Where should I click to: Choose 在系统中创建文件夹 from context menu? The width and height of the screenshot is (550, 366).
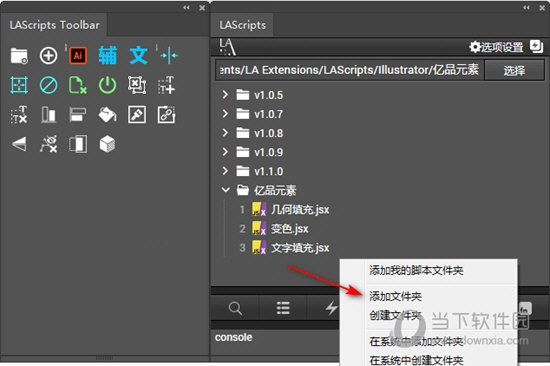416,360
